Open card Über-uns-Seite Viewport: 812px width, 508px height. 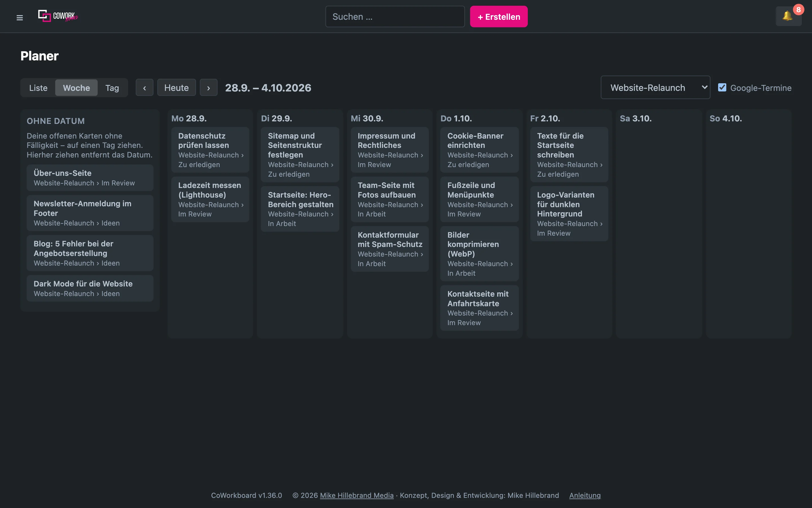(x=90, y=178)
